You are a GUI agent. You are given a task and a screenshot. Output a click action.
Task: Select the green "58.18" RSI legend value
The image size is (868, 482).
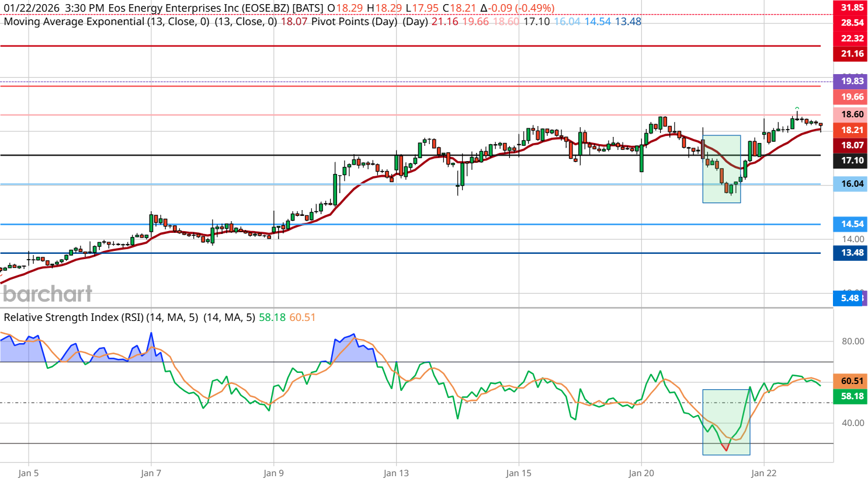coord(272,317)
